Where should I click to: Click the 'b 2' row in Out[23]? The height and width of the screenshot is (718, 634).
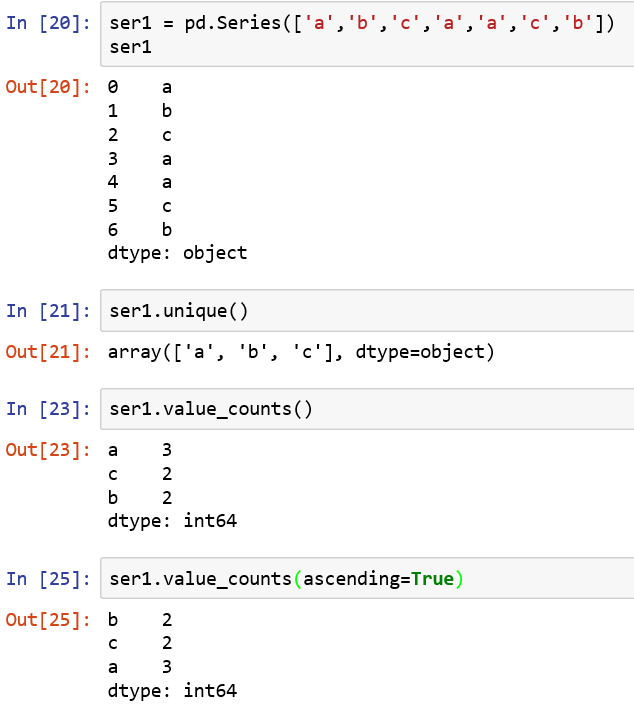140,497
